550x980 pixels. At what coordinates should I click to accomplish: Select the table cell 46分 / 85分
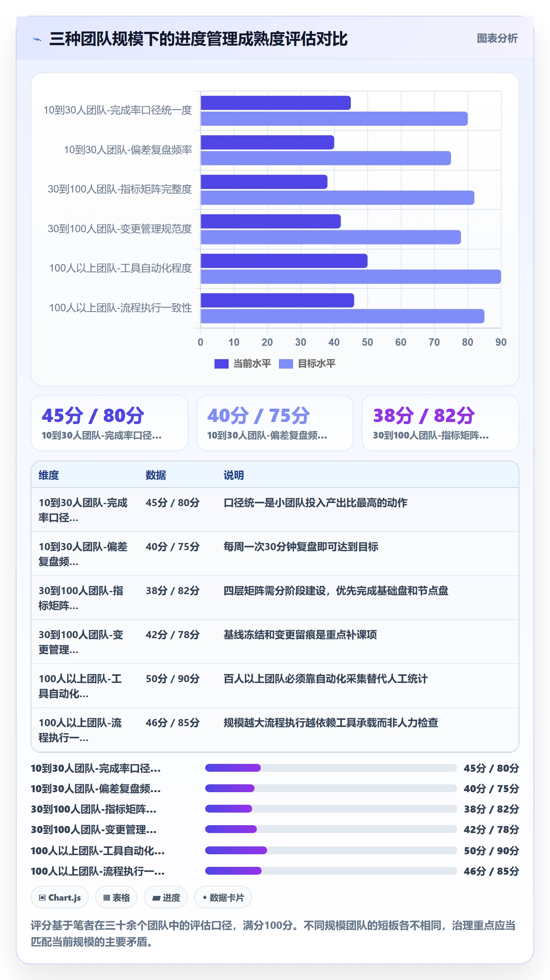172,723
